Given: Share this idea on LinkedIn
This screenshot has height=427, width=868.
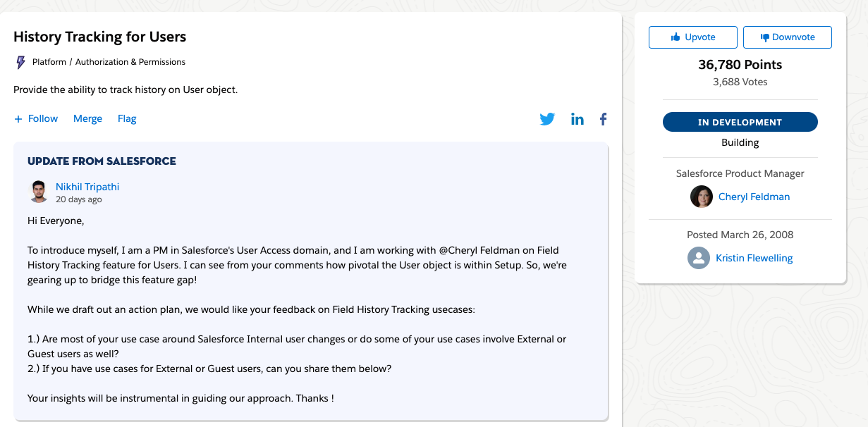Looking at the screenshot, I should (577, 119).
